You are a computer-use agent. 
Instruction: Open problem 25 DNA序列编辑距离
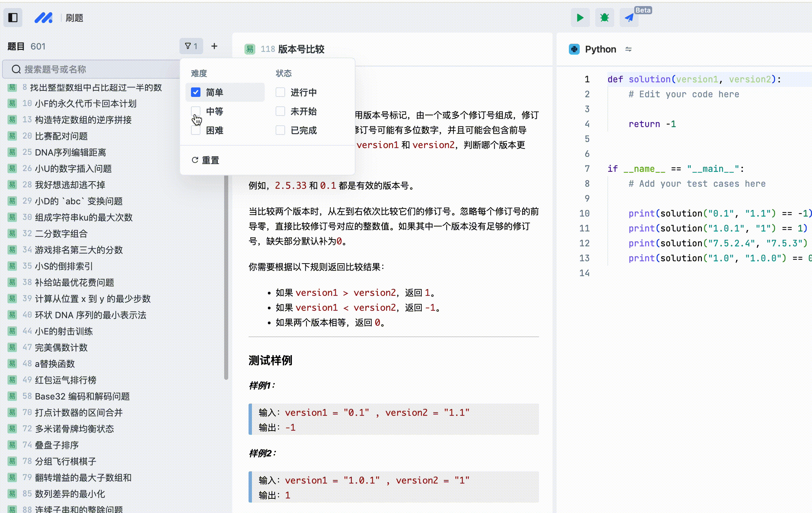point(70,152)
